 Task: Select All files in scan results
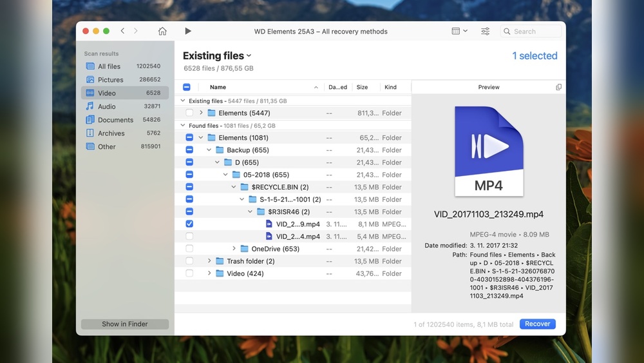pyautogui.click(x=125, y=66)
